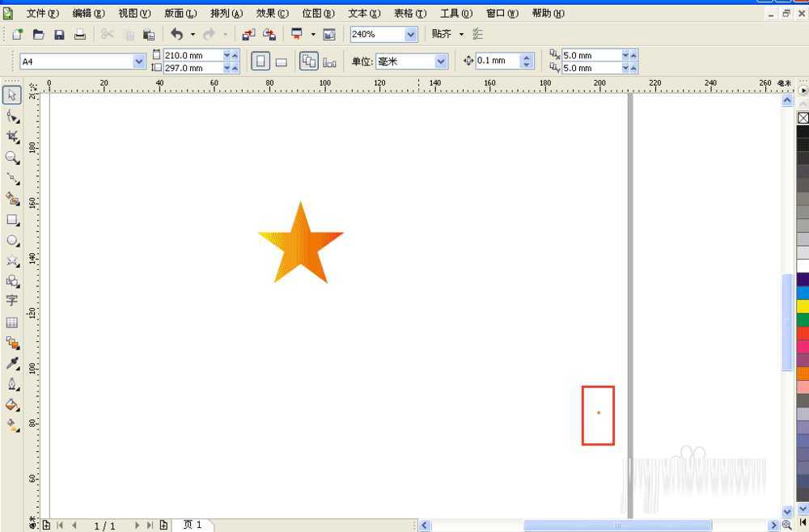
Task: Select the Zoom magnifier tool
Action: 12,158
